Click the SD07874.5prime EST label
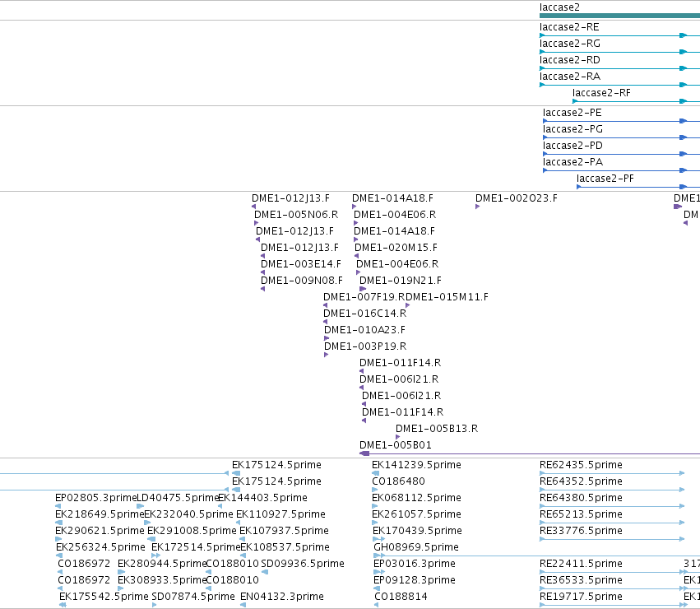The image size is (700, 609). 192,597
